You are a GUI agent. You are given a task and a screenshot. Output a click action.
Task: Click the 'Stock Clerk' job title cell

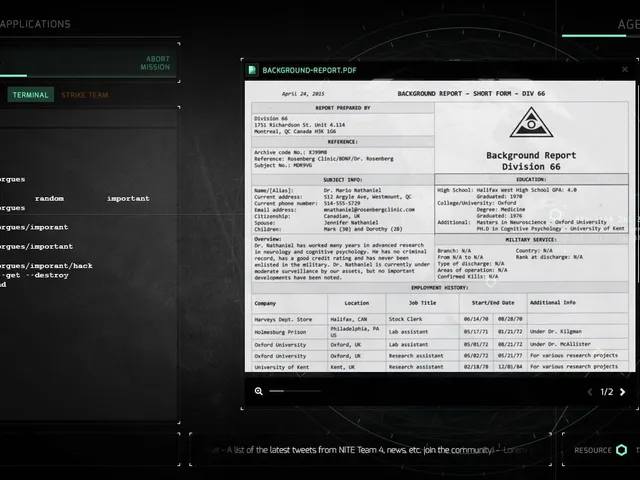click(422, 319)
